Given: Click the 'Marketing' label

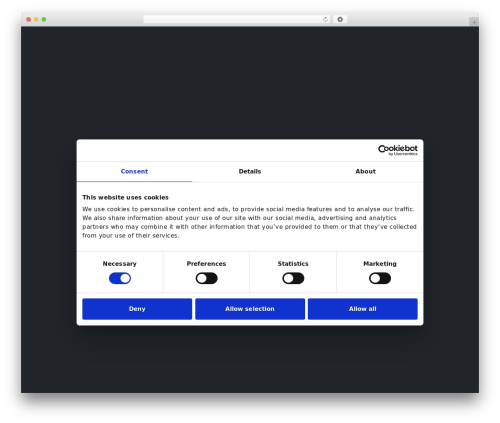Looking at the screenshot, I should pyautogui.click(x=380, y=264).
